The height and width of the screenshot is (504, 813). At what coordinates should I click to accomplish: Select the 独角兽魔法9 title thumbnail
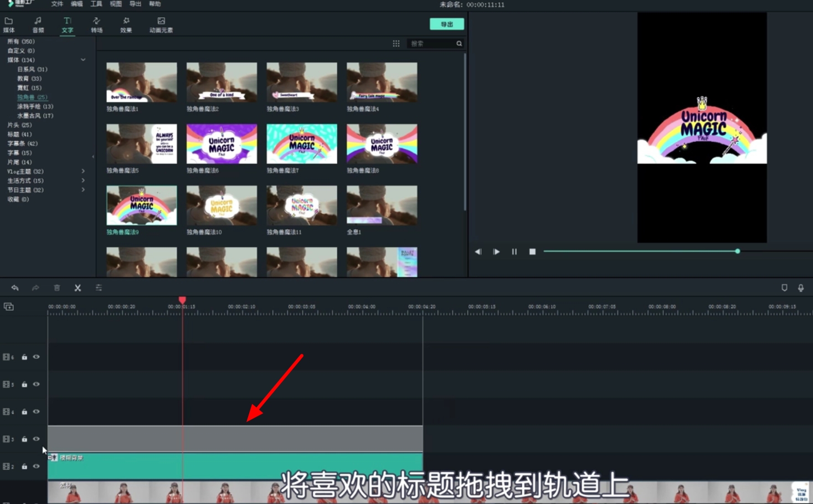[142, 205]
